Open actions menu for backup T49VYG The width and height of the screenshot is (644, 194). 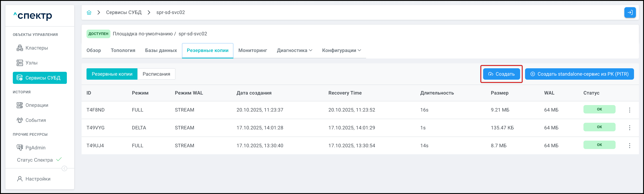pos(629,128)
